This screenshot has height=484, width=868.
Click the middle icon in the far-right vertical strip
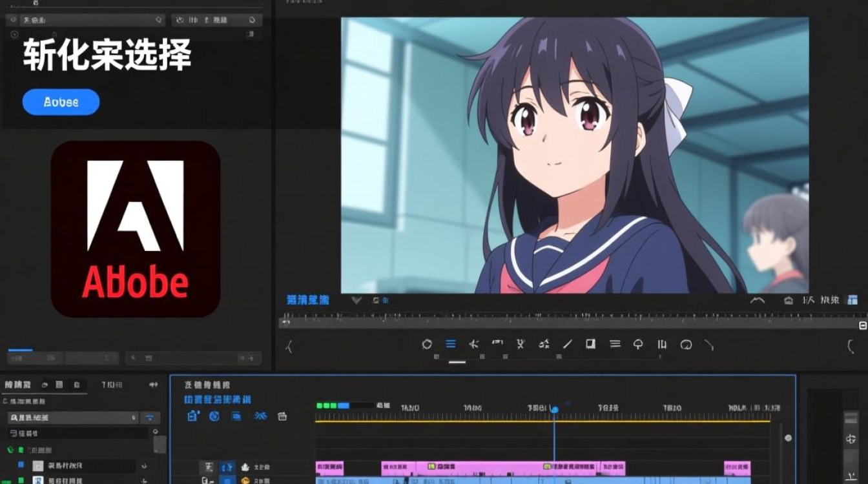tap(851, 439)
